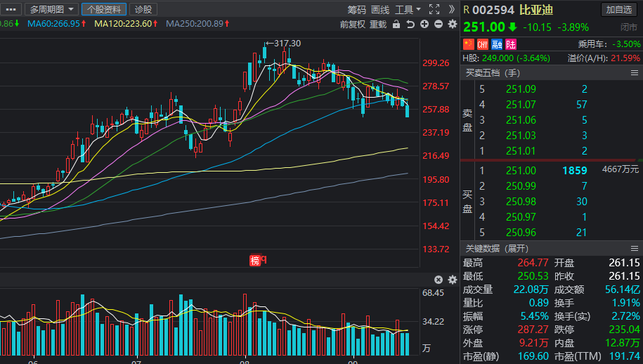
Task: Open the 筹码 chip distribution
Action: tap(357, 9)
